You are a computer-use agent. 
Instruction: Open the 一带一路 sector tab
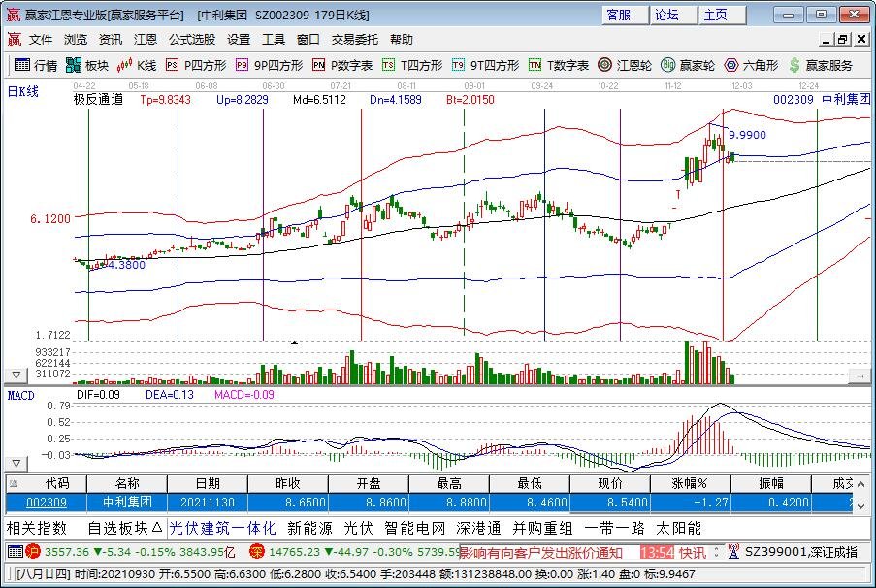point(614,528)
